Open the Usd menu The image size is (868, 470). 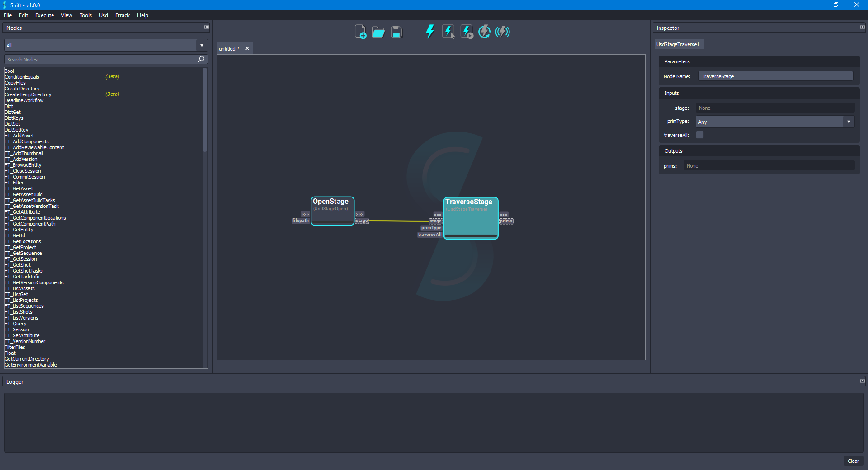103,15
